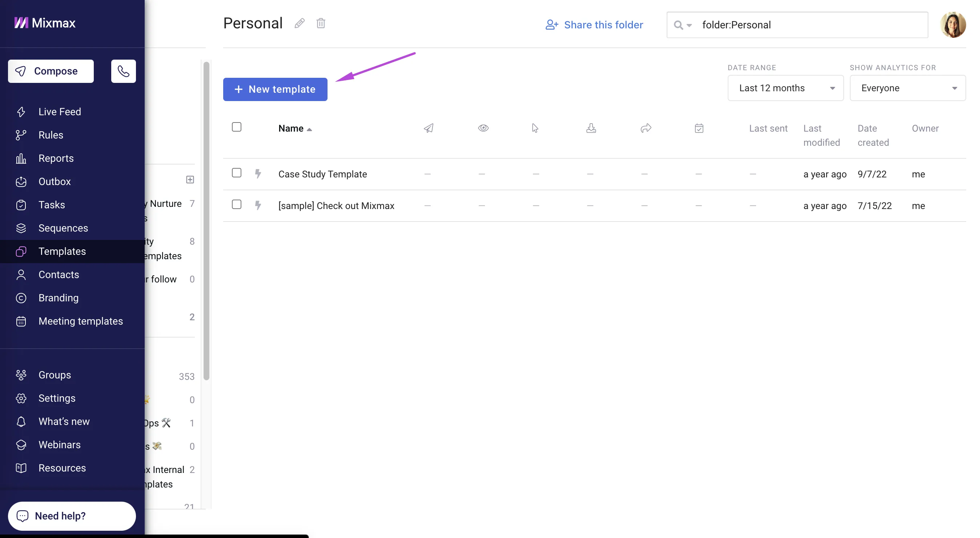Open user profile avatar
Screen dimensions: 980x538
pos(953,25)
